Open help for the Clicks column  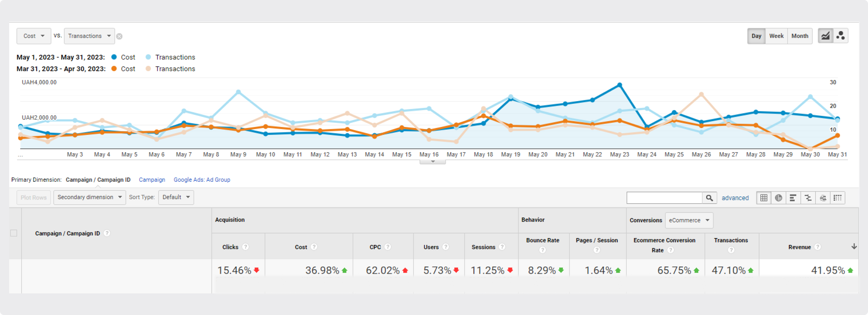(x=246, y=247)
